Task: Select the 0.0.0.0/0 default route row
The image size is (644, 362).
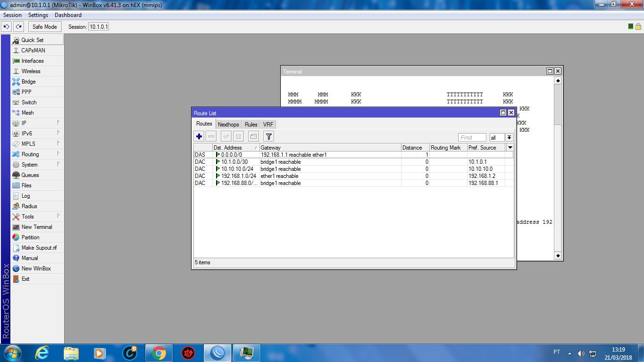Action: (353, 155)
